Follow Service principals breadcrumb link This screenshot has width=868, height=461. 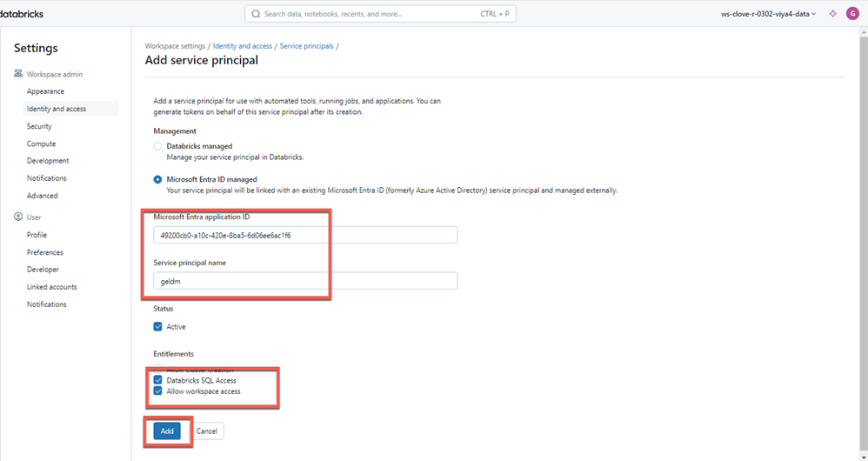coord(306,46)
